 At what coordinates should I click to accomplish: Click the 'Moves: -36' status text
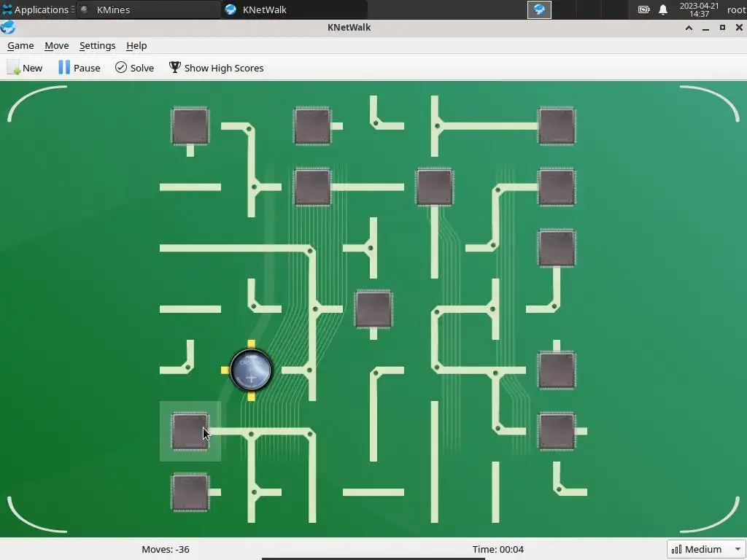point(166,549)
